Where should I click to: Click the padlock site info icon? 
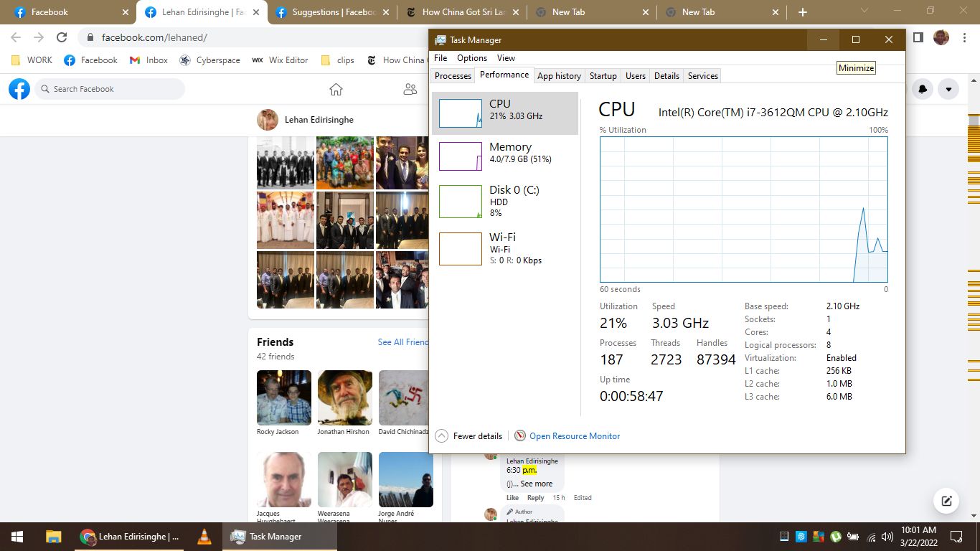point(90,37)
